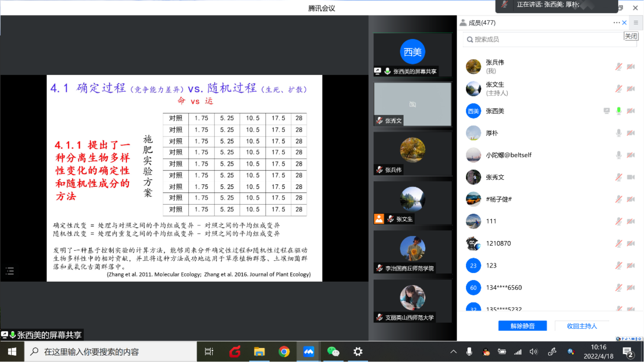The height and width of the screenshot is (362, 644).
Task: Select the 李治国商丘师范学院 video tile
Action: coord(413,252)
